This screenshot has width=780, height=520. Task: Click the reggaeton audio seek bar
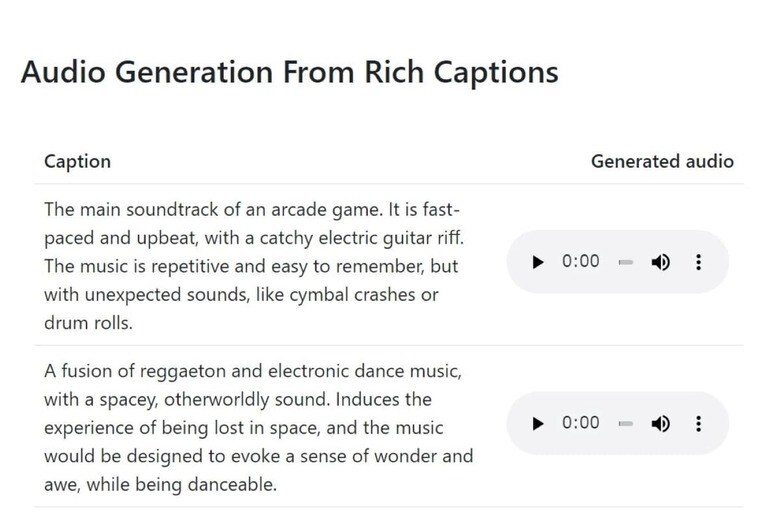[625, 423]
